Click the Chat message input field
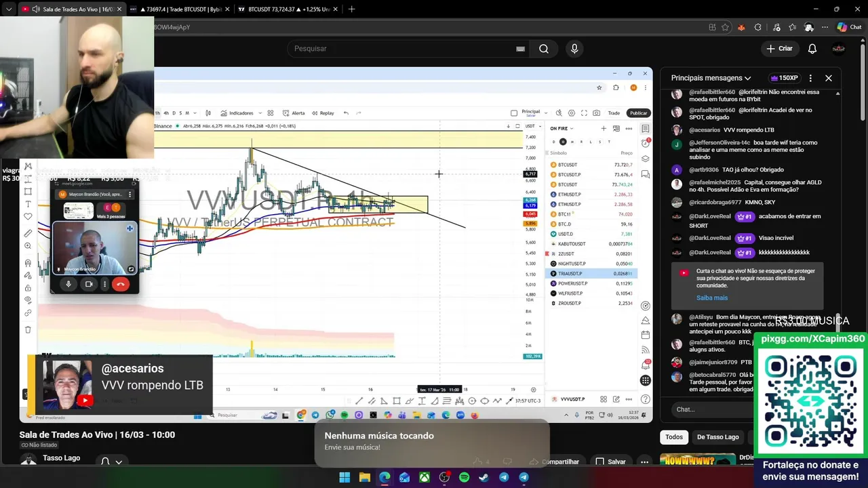 coord(713,409)
